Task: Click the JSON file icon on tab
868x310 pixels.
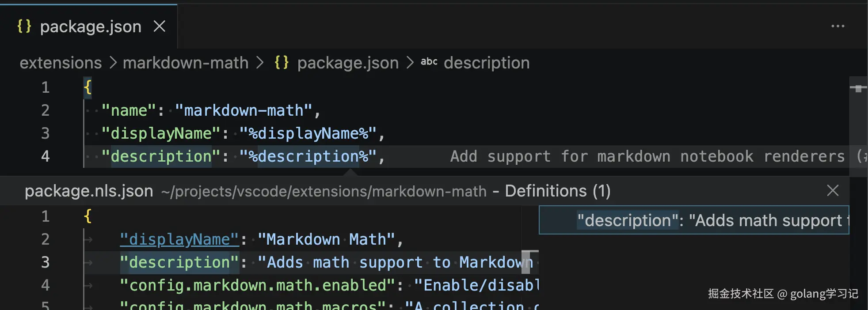Action: pyautogui.click(x=24, y=26)
